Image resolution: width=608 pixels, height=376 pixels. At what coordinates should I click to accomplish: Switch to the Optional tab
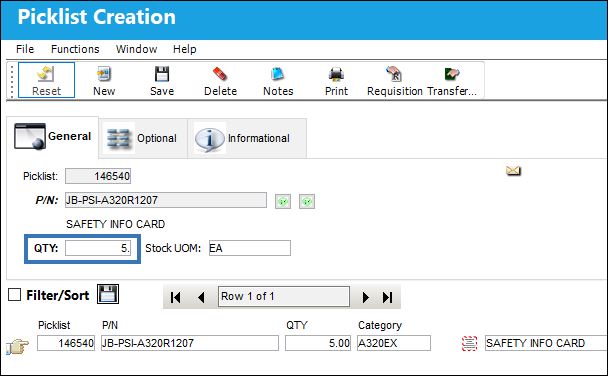click(x=143, y=138)
